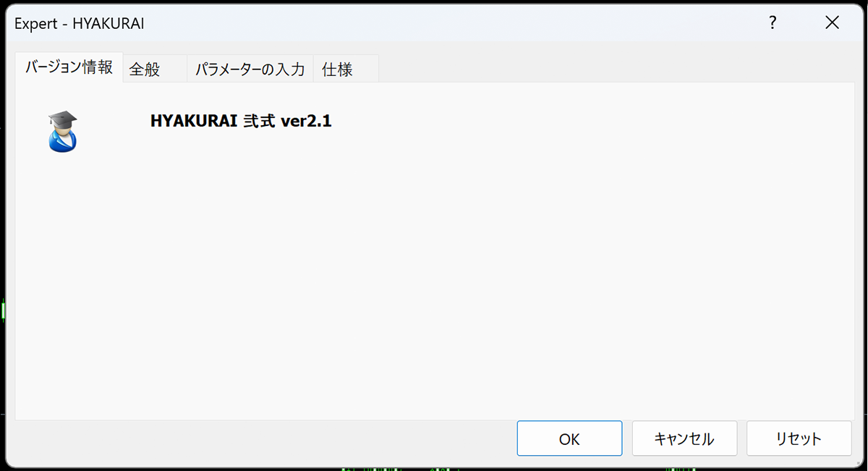Click the Expert Advisor graduate figure icon

[x=61, y=132]
